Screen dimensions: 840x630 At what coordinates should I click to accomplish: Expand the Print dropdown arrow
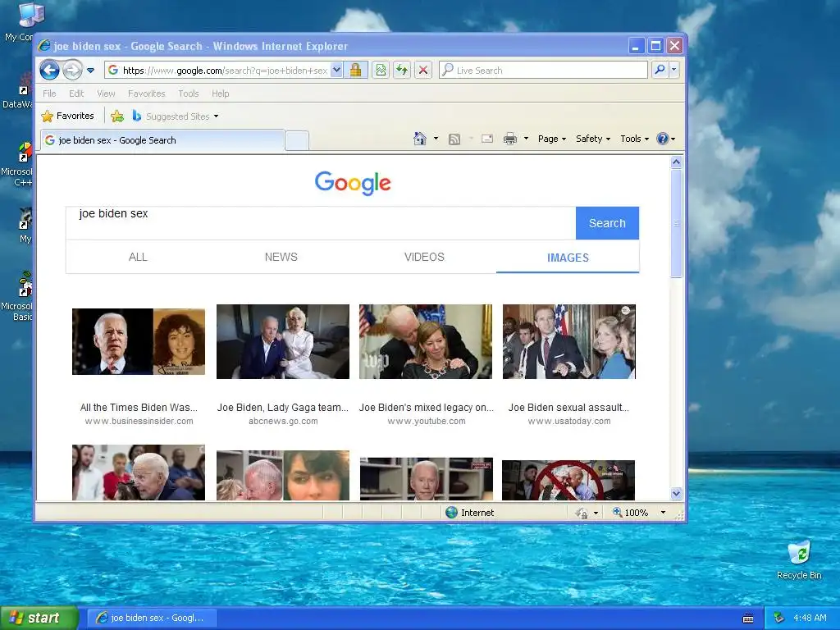[526, 139]
